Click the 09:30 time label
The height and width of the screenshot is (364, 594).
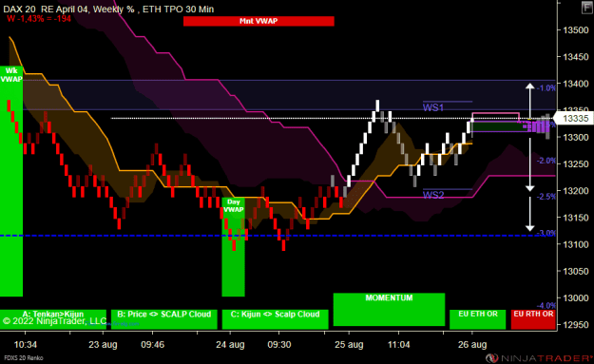279,345
